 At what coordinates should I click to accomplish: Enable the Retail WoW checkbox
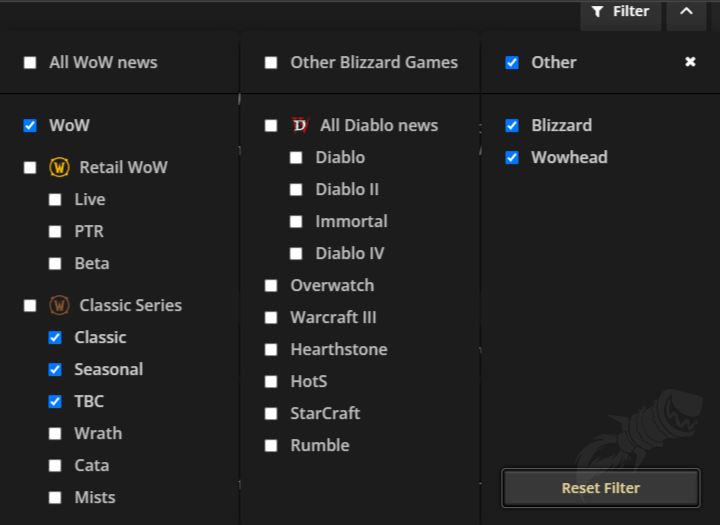pyautogui.click(x=30, y=168)
